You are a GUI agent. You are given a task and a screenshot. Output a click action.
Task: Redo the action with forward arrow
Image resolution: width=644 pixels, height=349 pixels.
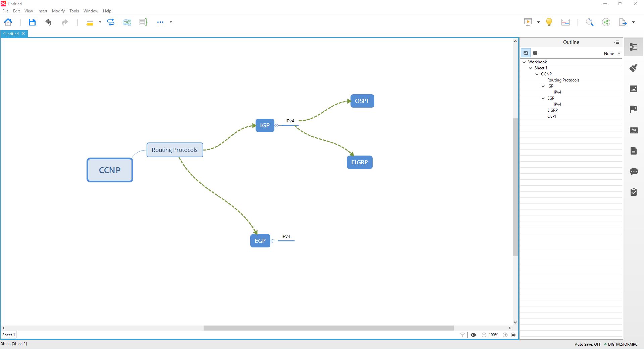[x=65, y=22]
